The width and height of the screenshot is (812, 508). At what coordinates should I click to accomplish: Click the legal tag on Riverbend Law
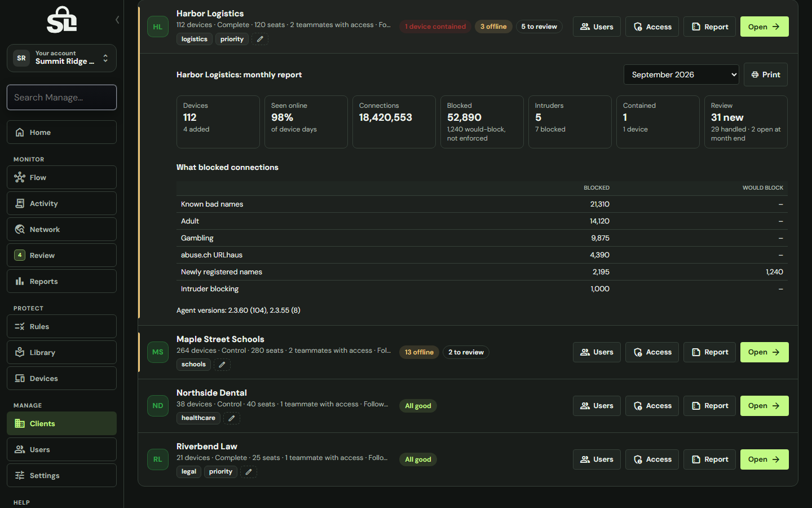pyautogui.click(x=189, y=472)
